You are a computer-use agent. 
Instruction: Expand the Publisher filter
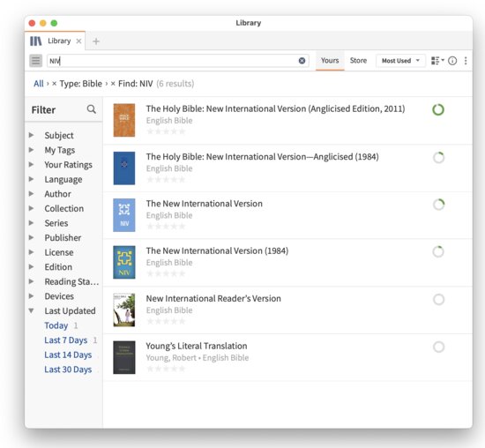31,237
